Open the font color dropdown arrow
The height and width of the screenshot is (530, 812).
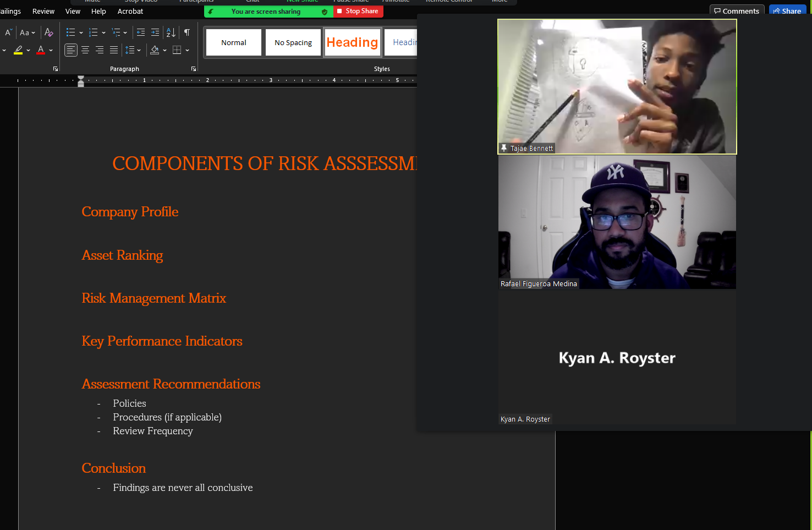51,51
